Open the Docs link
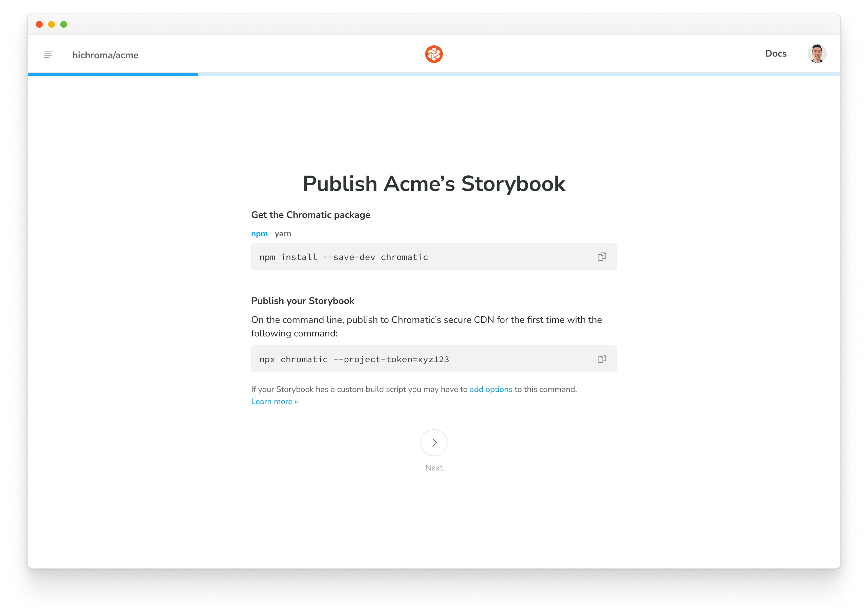Screen dimensions: 868x616 coord(776,54)
